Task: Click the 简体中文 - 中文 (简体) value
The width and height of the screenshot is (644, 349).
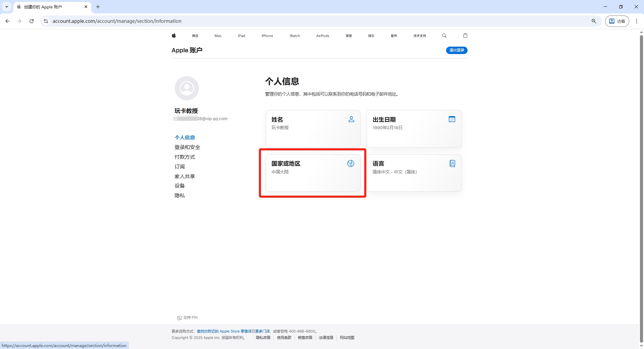Action: coord(394,172)
